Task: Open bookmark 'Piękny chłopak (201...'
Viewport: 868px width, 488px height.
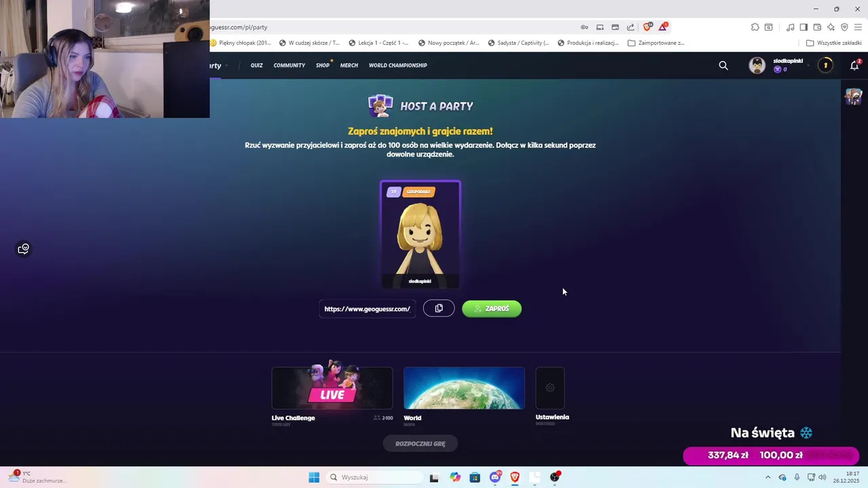Action: click(241, 43)
